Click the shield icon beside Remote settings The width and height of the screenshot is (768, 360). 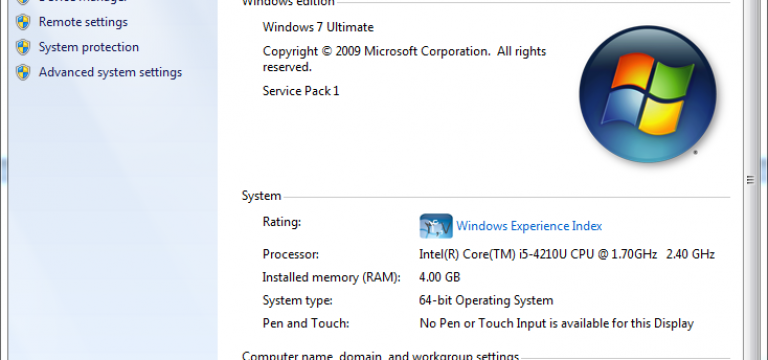coord(23,22)
